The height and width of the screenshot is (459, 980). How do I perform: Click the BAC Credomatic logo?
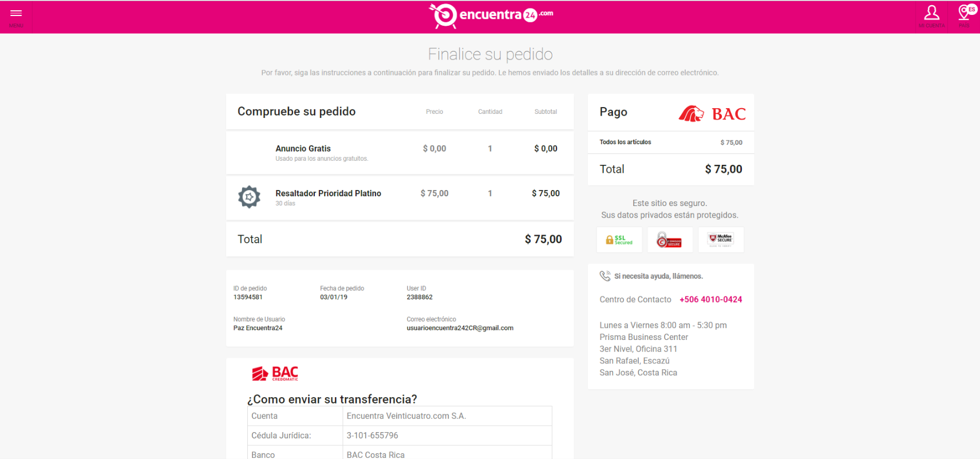point(275,374)
